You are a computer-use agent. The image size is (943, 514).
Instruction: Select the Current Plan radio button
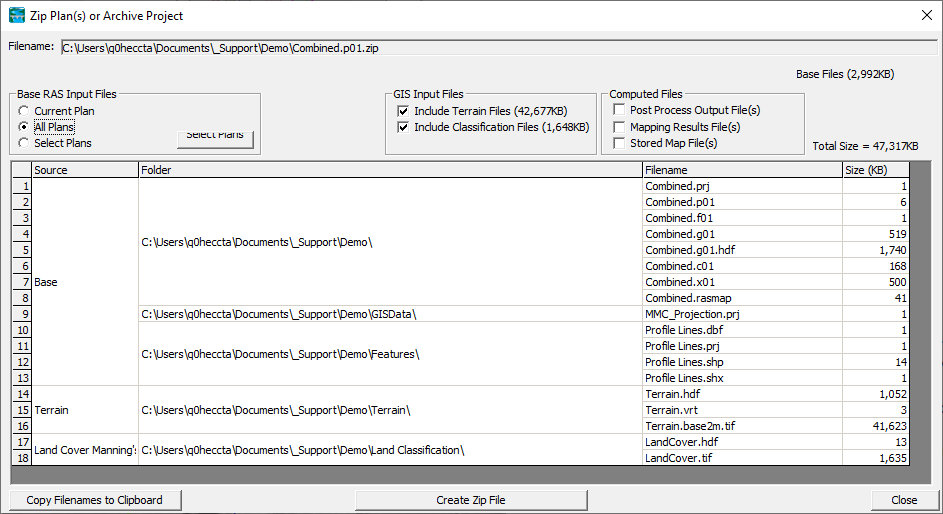[23, 111]
